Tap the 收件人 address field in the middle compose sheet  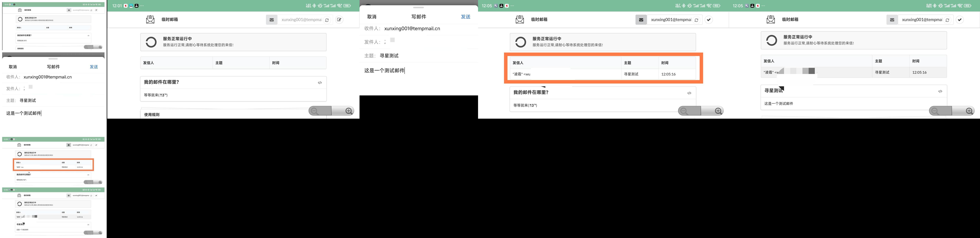tap(412, 28)
